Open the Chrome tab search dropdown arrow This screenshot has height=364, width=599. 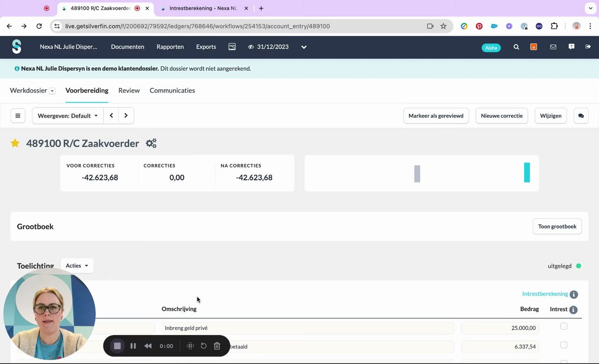tap(590, 8)
